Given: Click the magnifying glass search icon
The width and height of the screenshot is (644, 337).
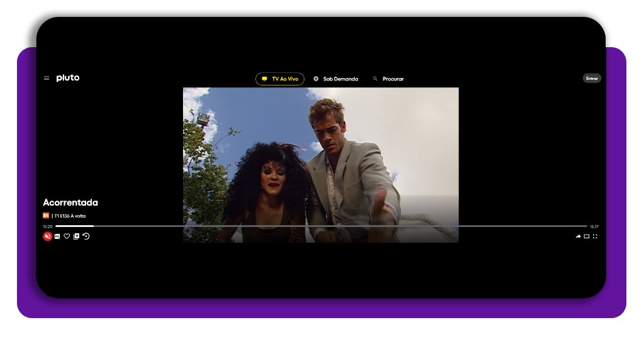Looking at the screenshot, I should pos(375,79).
